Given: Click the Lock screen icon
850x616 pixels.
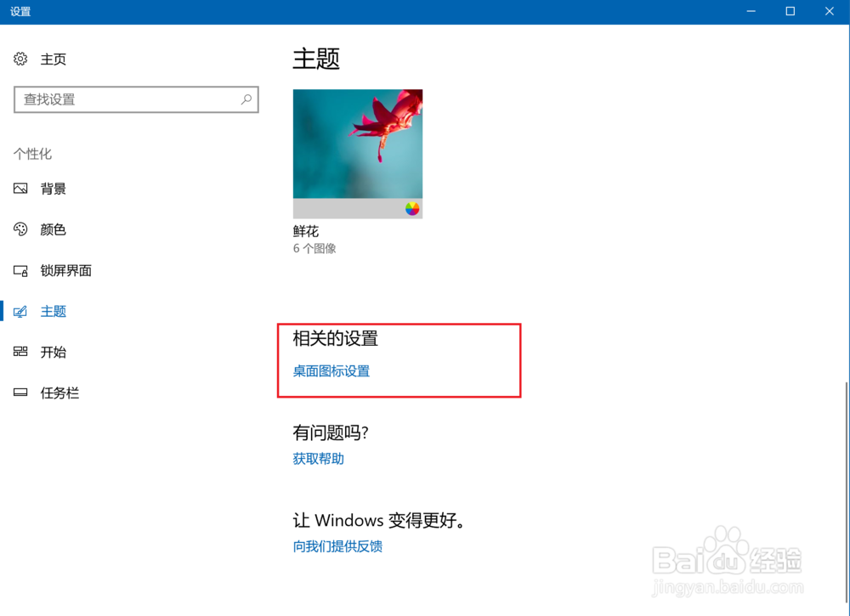Looking at the screenshot, I should coord(20,270).
